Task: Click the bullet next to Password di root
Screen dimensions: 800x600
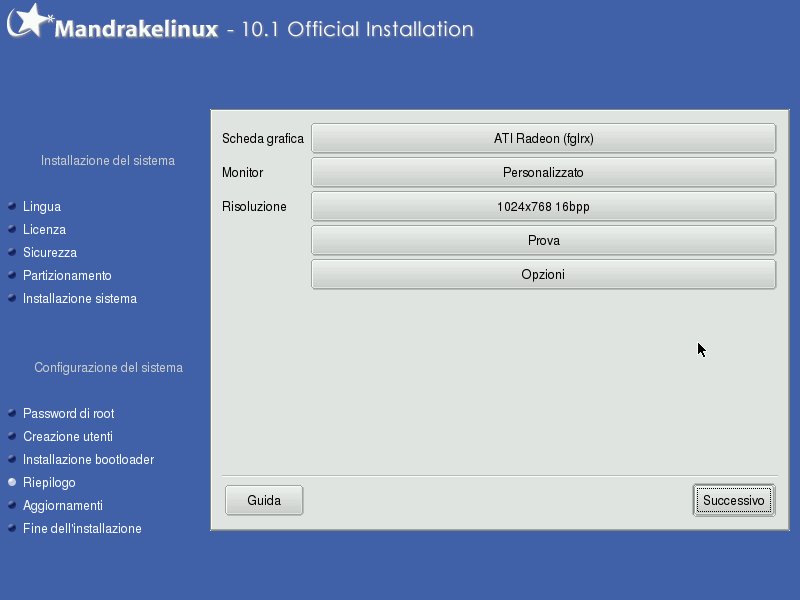Action: tap(12, 413)
